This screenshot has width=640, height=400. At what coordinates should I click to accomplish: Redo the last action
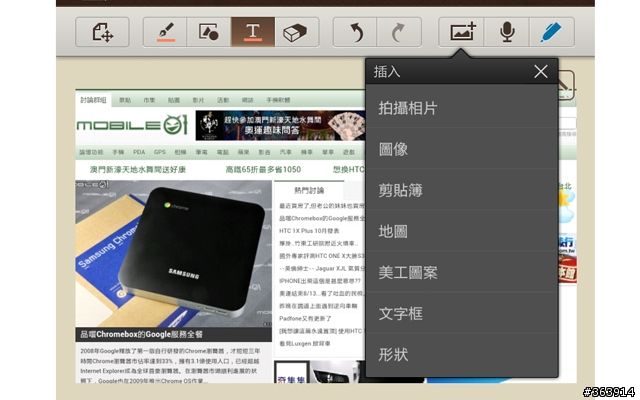click(399, 32)
